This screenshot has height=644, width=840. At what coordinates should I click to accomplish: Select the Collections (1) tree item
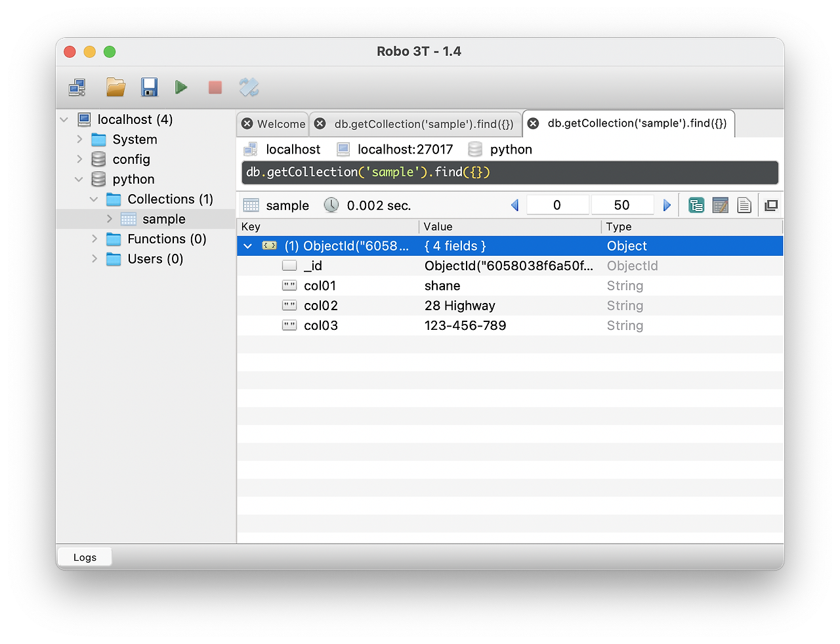[x=171, y=199]
